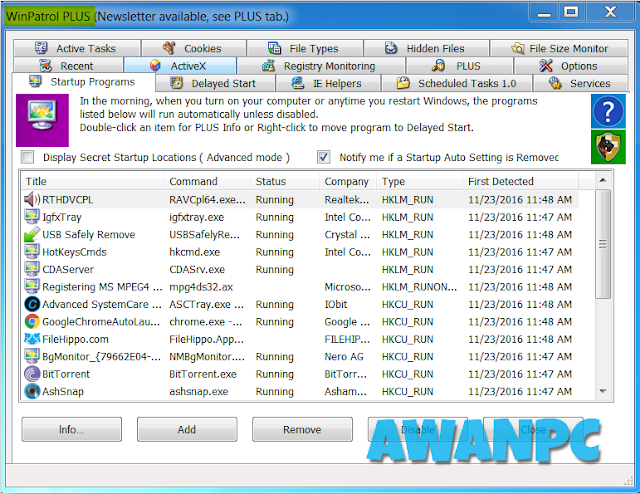Click the Info... button
This screenshot has height=494, width=640.
tap(71, 429)
